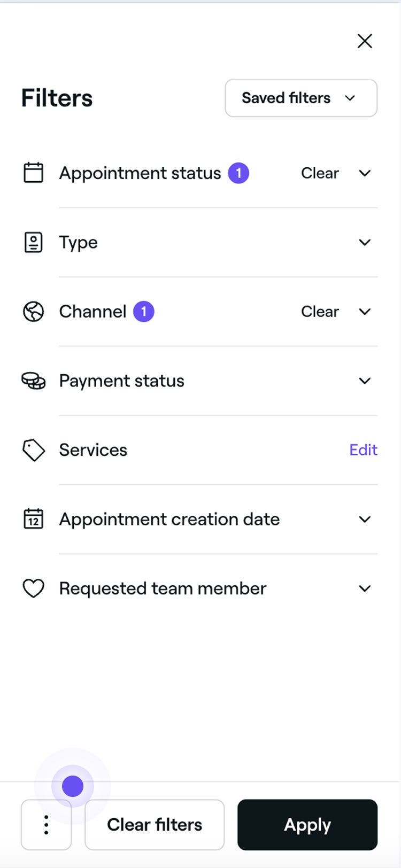Expand the Appointment status chevron
Screen dimensions: 401x868
pos(365,173)
